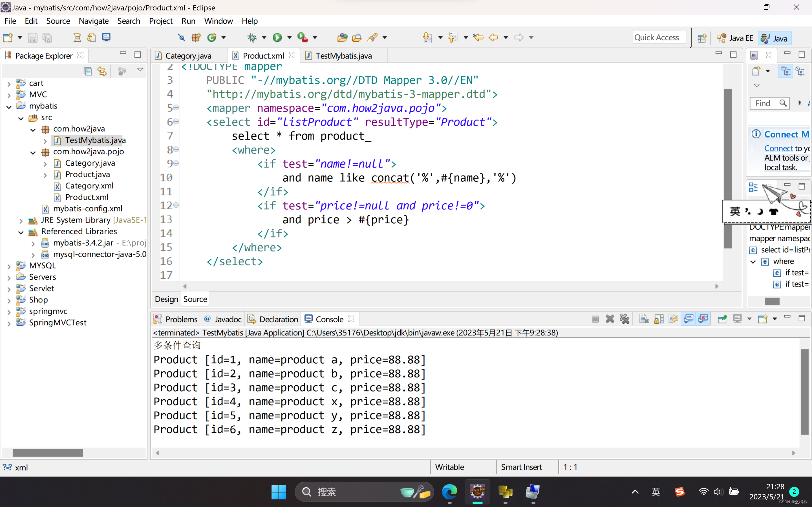Collapse the mybatis project tree

(9, 107)
